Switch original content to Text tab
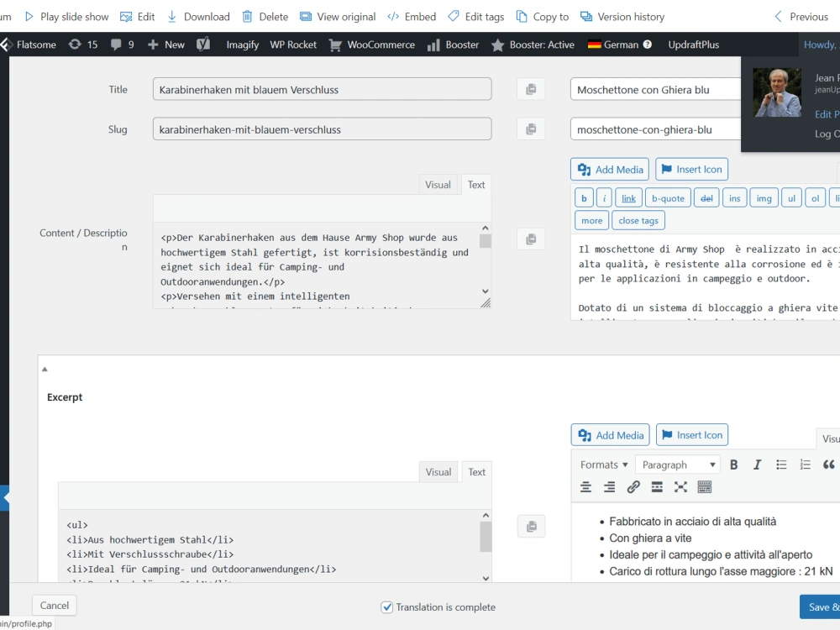This screenshot has height=630, width=840. pos(475,184)
